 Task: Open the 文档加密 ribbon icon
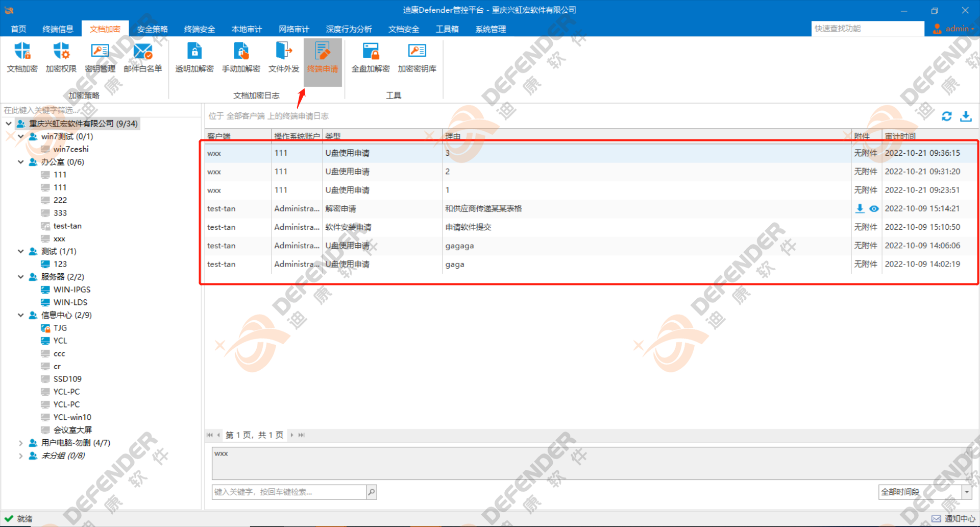[x=22, y=57]
